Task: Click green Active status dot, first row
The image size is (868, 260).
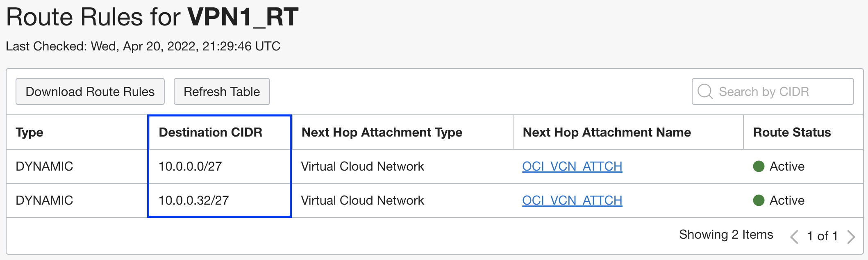Action: [759, 166]
